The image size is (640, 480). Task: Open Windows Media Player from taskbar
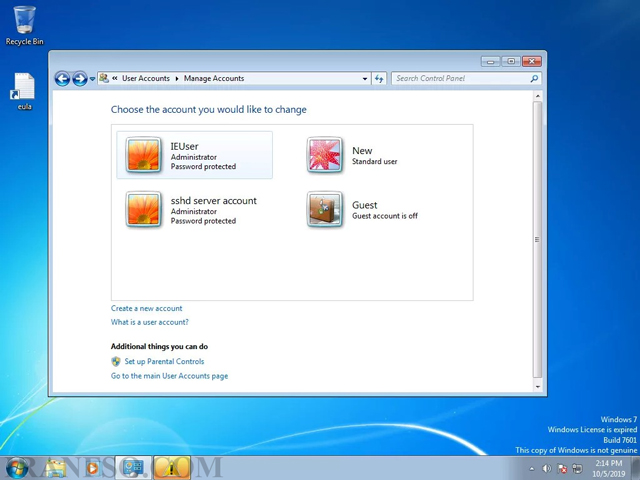coord(93,468)
